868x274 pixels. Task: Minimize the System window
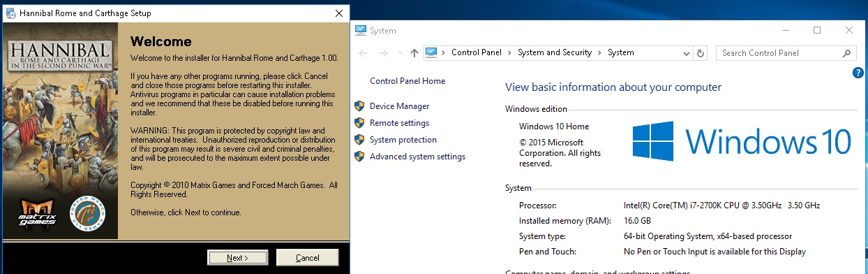(785, 31)
